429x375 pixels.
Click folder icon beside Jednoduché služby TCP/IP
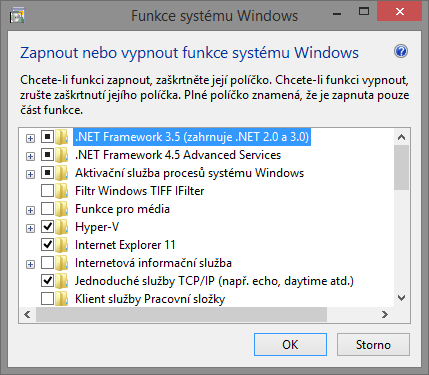point(62,281)
